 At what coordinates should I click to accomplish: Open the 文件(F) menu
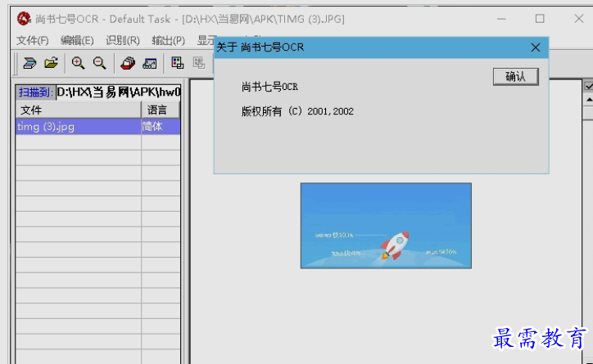pos(33,40)
